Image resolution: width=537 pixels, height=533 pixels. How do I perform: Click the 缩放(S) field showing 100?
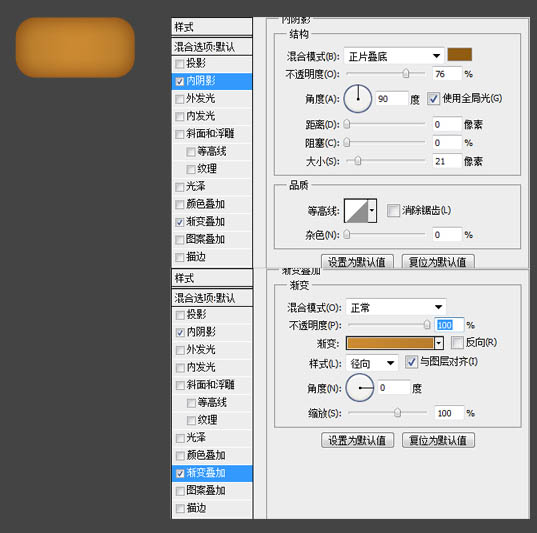click(449, 413)
